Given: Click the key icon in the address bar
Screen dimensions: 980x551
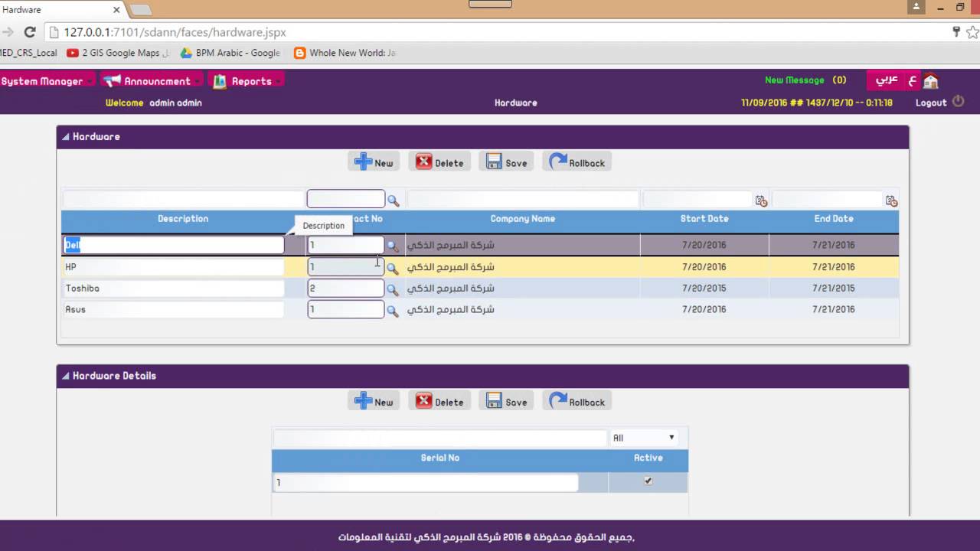Looking at the screenshot, I should [956, 32].
